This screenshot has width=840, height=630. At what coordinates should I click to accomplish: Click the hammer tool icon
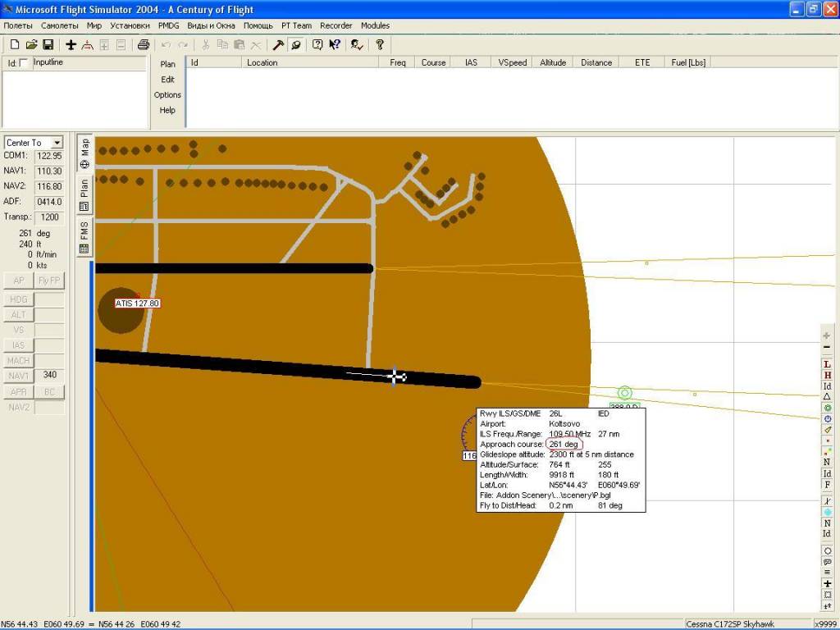(278, 44)
